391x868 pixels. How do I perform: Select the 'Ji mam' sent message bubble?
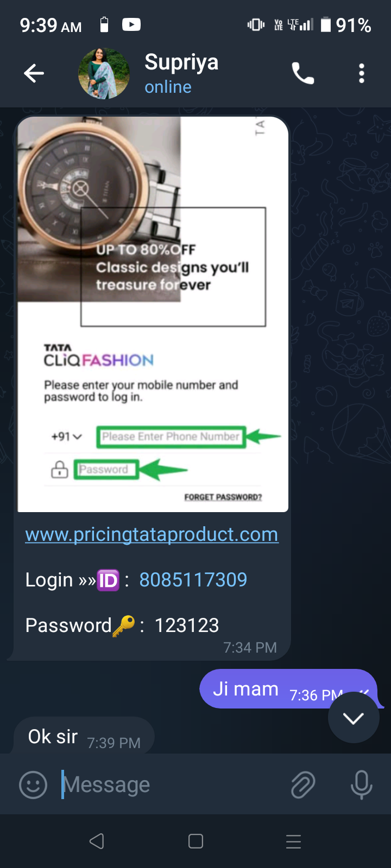(x=288, y=689)
